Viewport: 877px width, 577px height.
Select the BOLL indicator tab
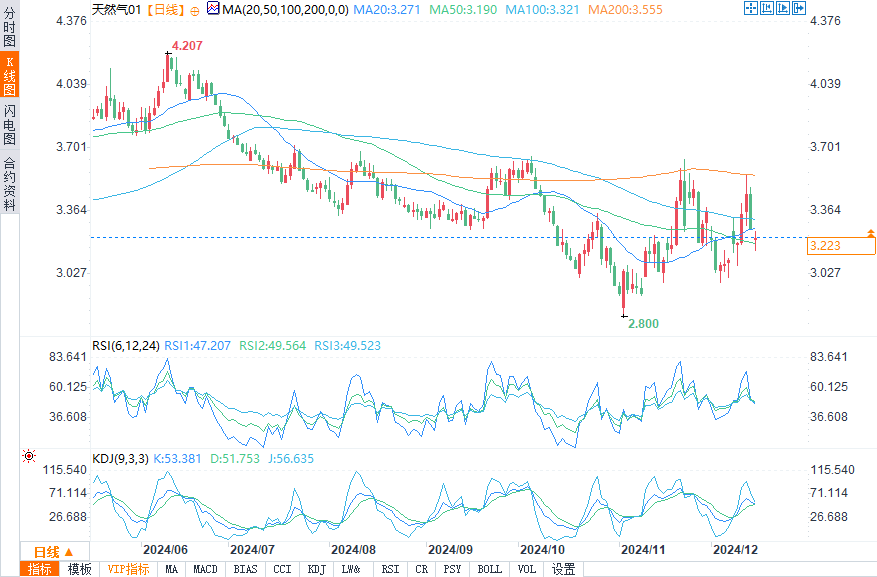click(x=489, y=569)
